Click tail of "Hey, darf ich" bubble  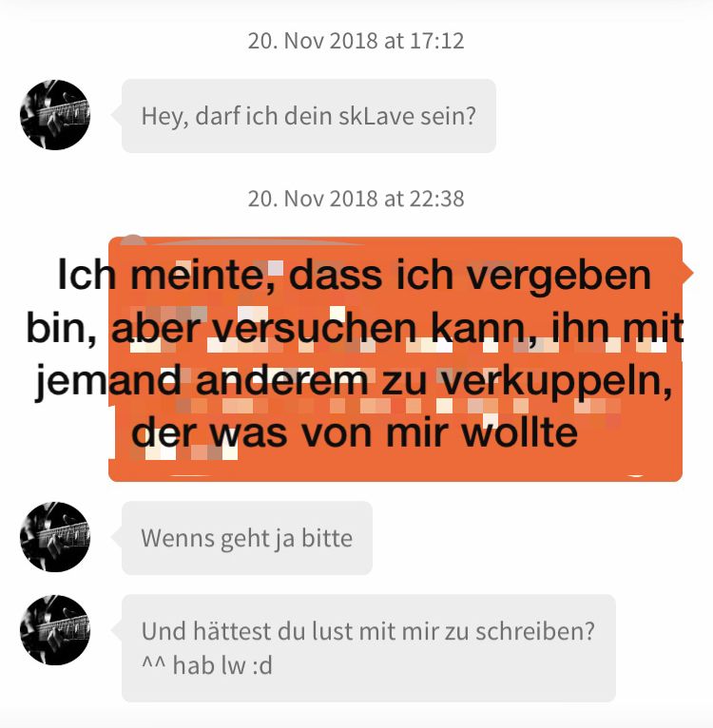(x=116, y=115)
